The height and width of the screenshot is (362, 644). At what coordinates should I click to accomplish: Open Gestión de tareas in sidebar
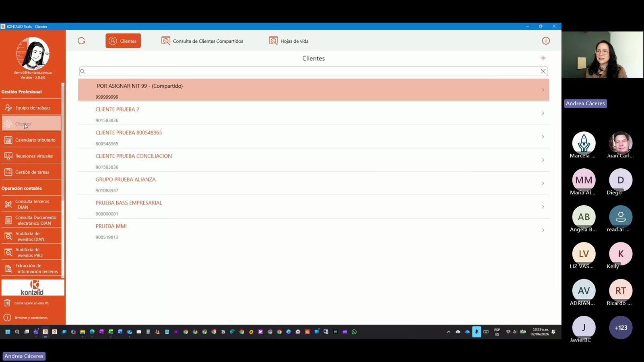tap(31, 172)
